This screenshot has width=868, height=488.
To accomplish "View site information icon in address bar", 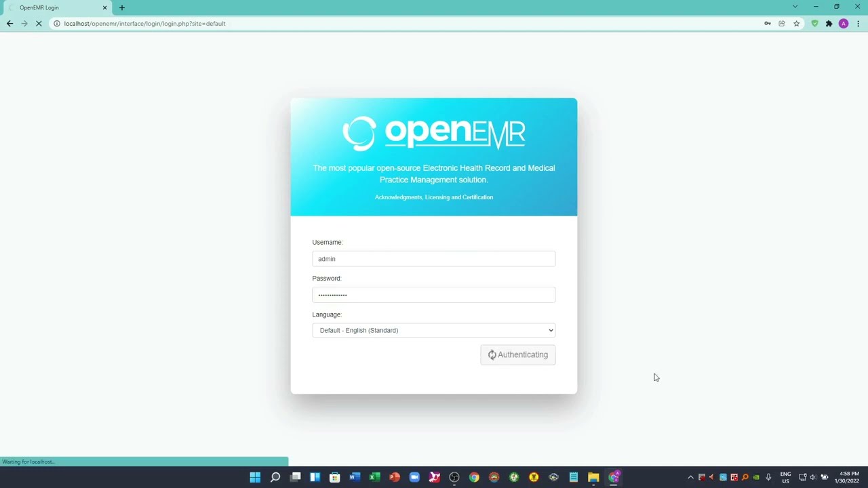I will pos(57,24).
